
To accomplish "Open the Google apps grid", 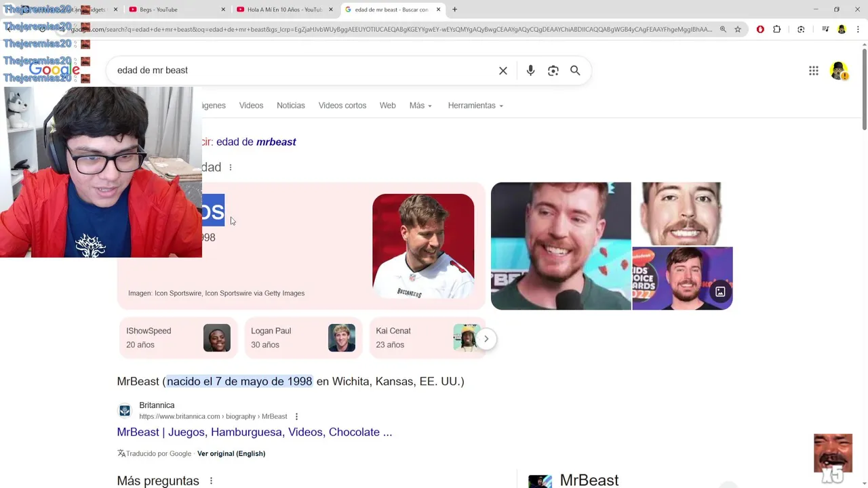I will (x=814, y=70).
